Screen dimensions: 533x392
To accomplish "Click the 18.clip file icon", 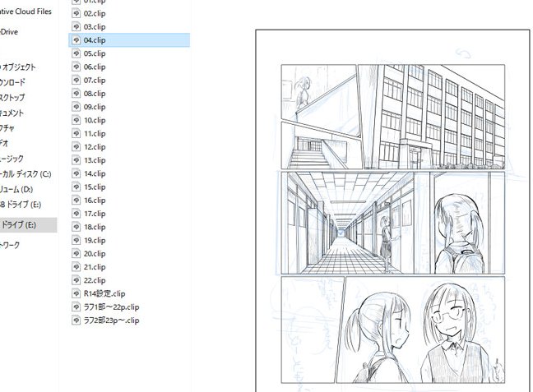I will (x=76, y=227).
